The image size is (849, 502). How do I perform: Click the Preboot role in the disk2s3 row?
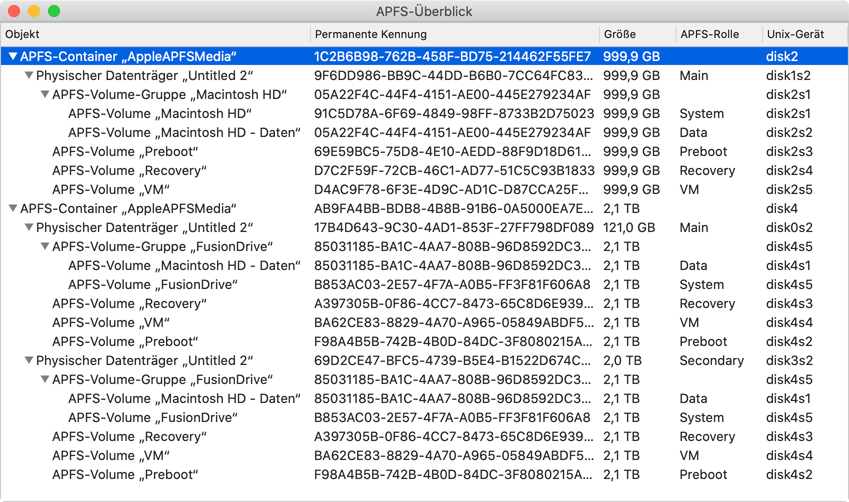coord(703,152)
